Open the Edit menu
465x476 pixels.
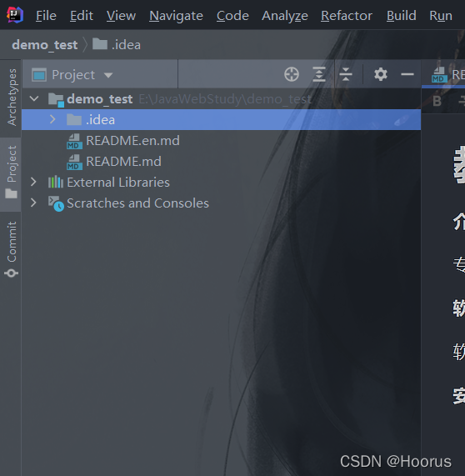(82, 16)
